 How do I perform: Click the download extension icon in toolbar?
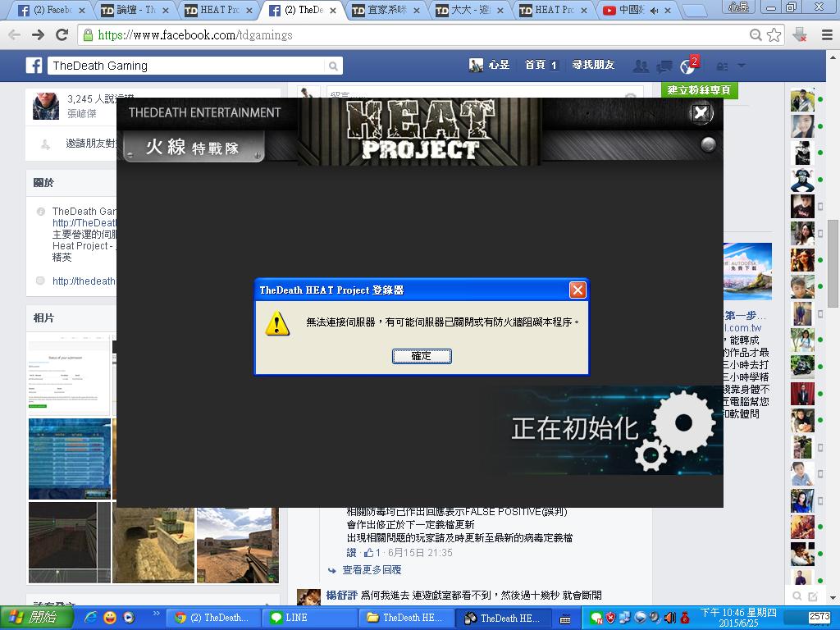[800, 35]
